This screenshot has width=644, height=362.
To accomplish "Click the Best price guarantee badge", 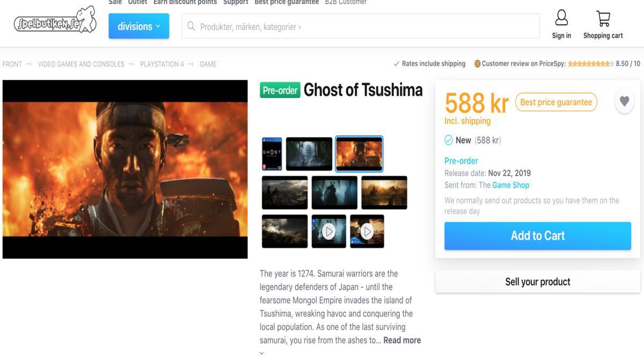I will tap(556, 102).
